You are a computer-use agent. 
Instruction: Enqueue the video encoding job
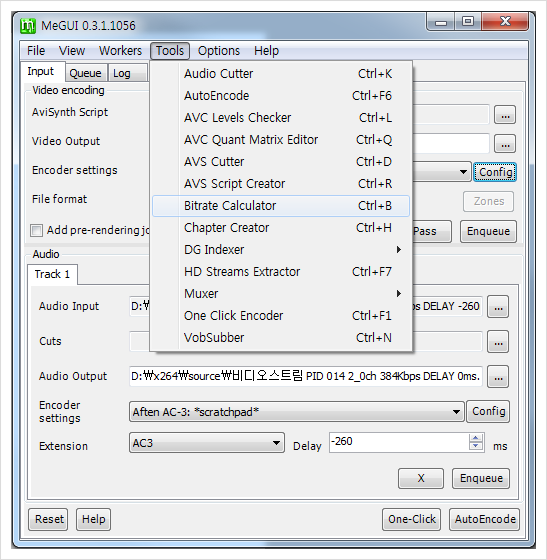[x=488, y=231]
